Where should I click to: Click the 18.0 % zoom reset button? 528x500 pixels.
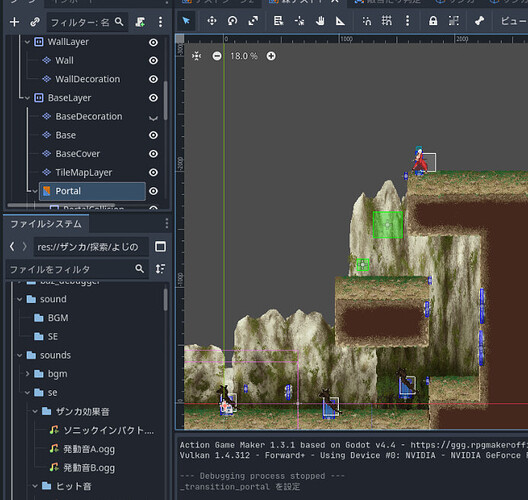pyautogui.click(x=244, y=56)
